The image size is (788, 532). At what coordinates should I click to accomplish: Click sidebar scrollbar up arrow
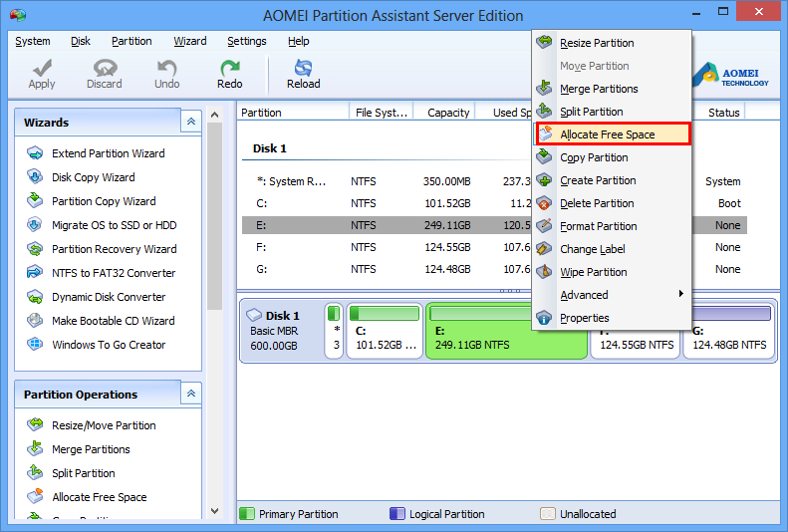214,115
